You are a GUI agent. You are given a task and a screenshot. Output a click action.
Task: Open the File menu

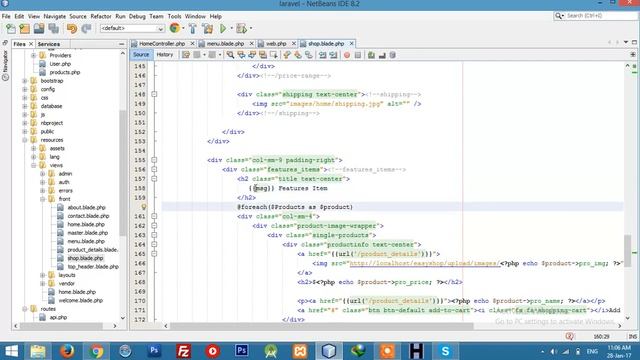[6, 16]
